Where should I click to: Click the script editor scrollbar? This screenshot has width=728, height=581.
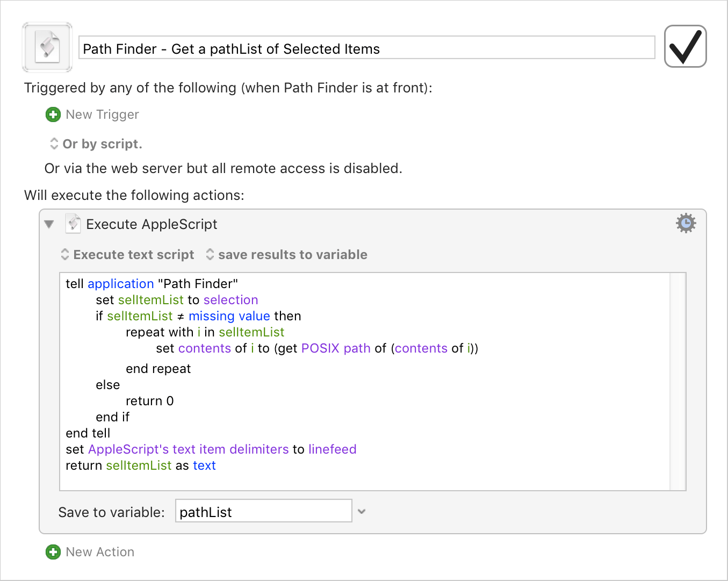677,382
